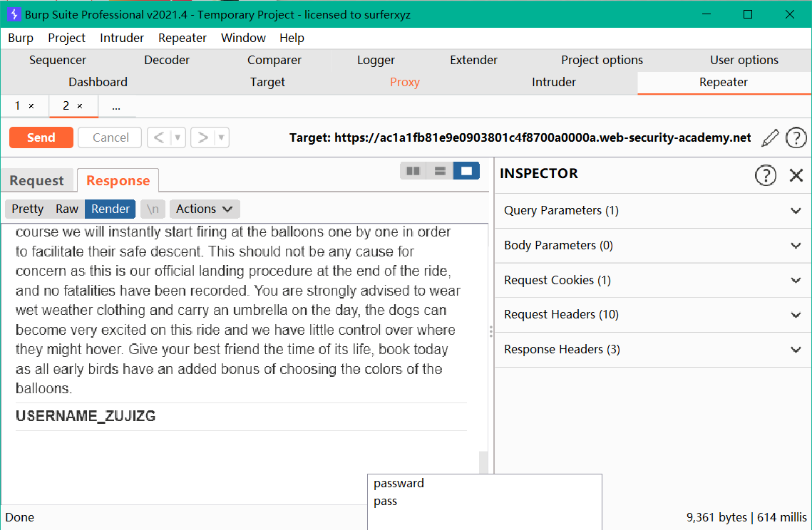
Task: Select the Repeater tool tab
Action: click(x=724, y=83)
